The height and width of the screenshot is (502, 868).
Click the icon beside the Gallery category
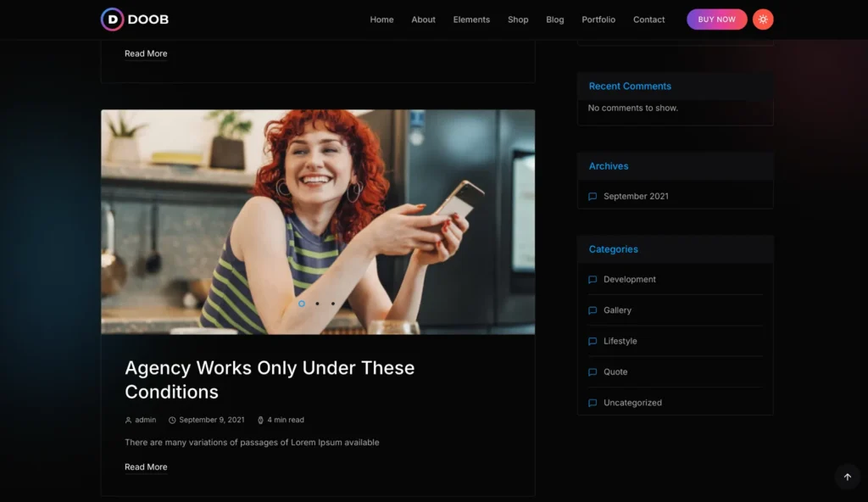593,310
